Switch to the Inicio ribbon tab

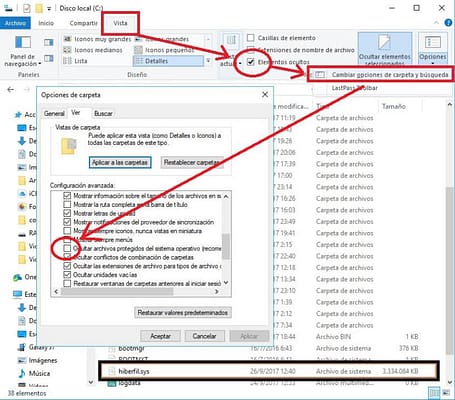click(x=46, y=23)
